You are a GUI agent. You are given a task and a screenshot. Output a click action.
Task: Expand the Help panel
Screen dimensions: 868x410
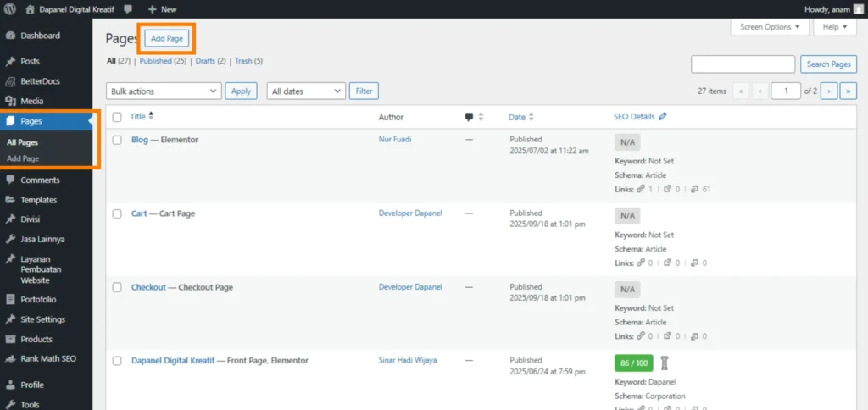click(x=835, y=26)
